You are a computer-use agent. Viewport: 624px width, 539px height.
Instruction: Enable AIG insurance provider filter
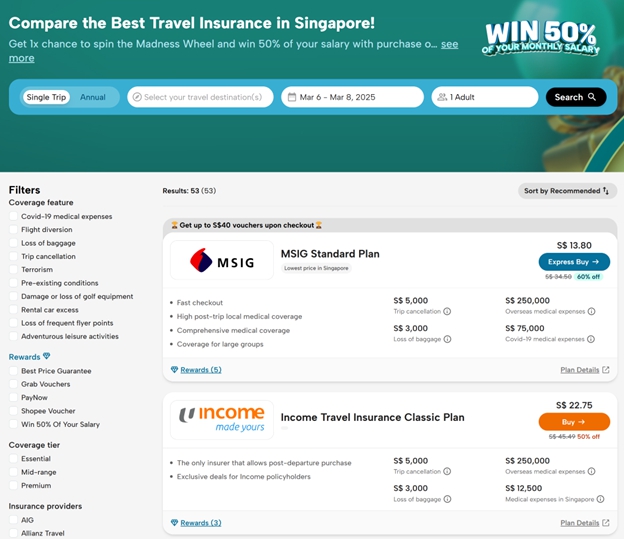tap(14, 520)
